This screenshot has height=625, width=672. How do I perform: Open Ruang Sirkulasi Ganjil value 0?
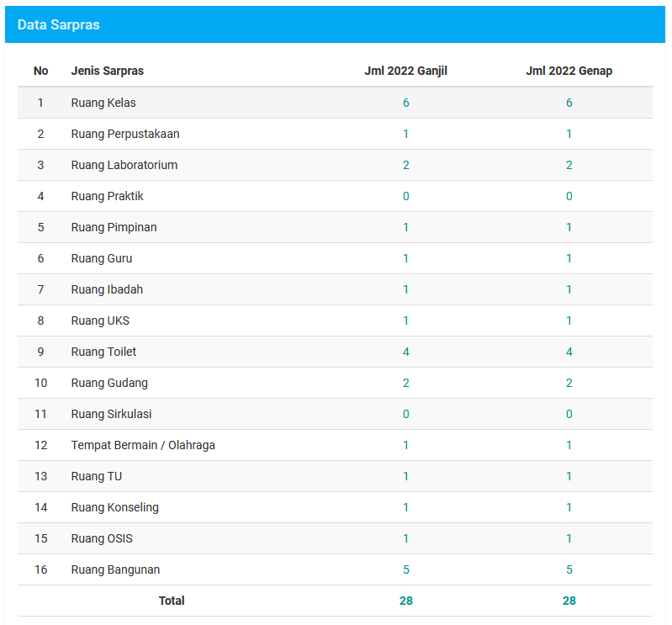[x=406, y=414]
